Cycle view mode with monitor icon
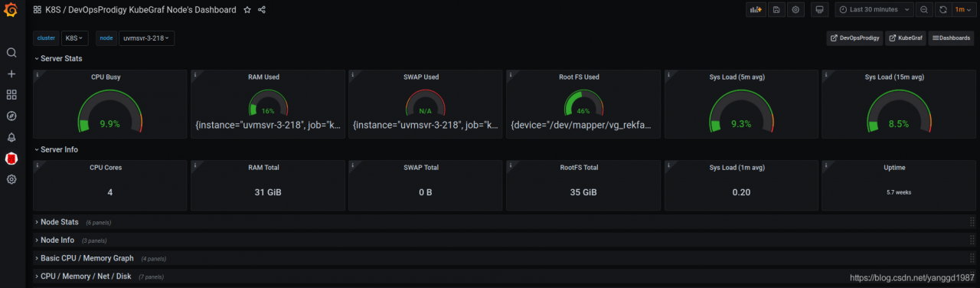The width and height of the screenshot is (980, 288). (819, 10)
